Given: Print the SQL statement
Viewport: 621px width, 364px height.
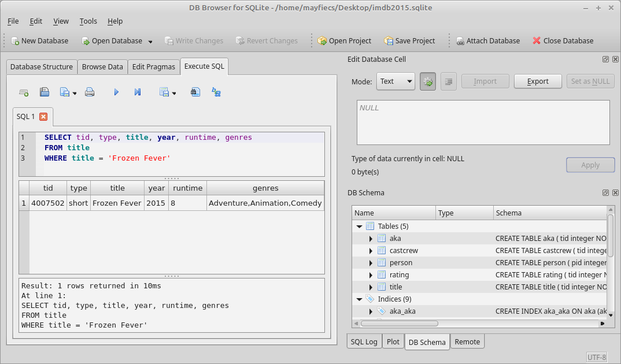Looking at the screenshot, I should pyautogui.click(x=90, y=92).
